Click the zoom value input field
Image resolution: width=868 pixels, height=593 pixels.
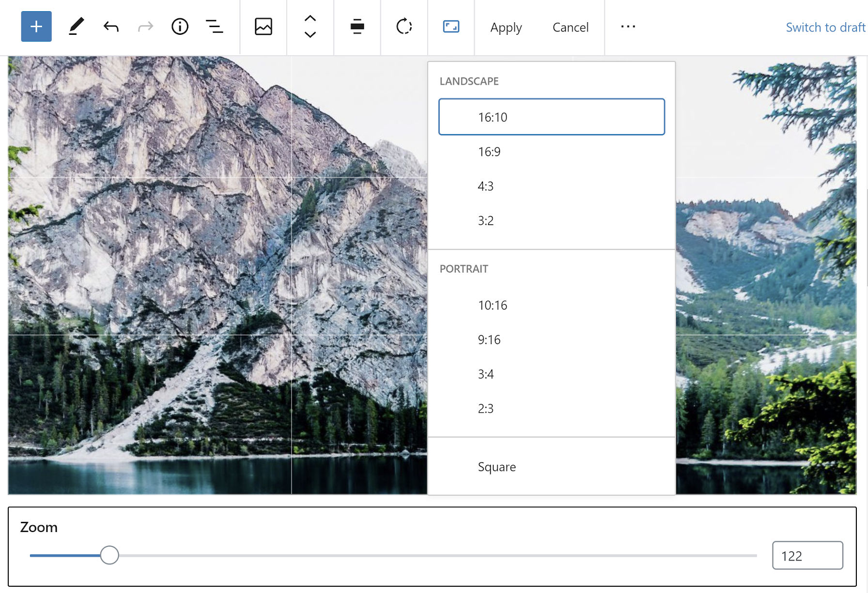pyautogui.click(x=807, y=556)
